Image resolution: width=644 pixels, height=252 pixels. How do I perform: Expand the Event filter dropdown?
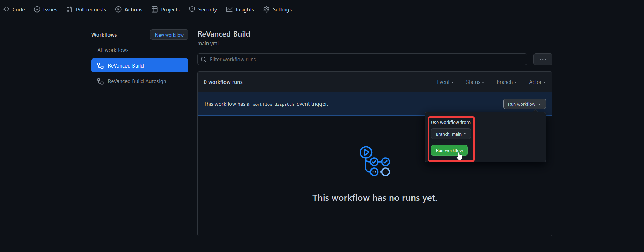[445, 82]
